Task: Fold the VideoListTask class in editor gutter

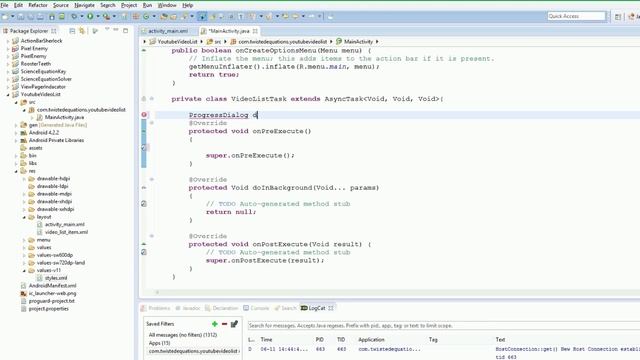Action: pyautogui.click(x=151, y=99)
